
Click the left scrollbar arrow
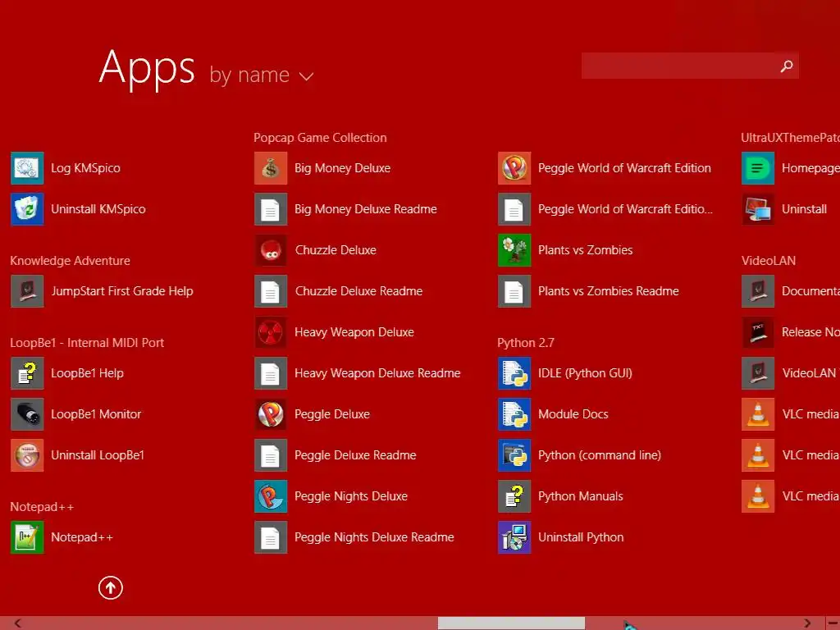click(x=18, y=623)
